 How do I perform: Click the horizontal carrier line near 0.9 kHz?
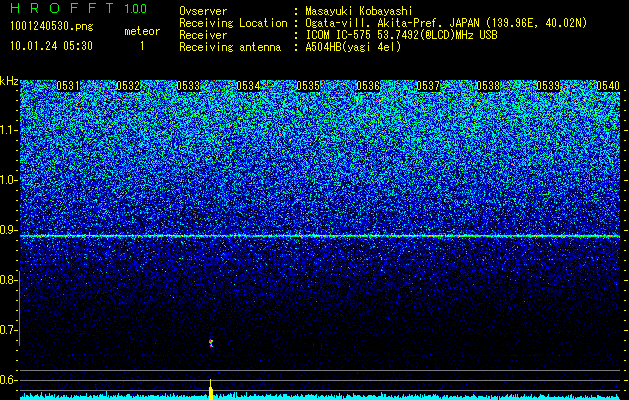[x=320, y=236]
